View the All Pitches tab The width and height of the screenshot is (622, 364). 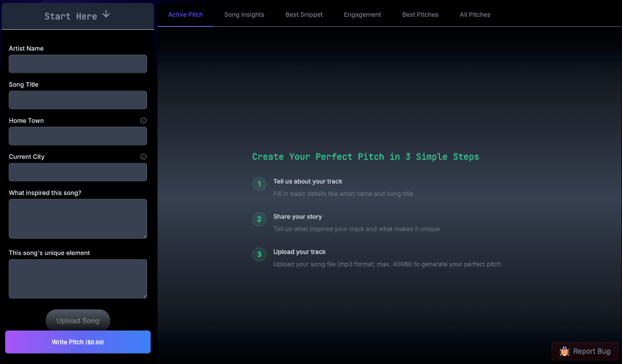tap(475, 15)
